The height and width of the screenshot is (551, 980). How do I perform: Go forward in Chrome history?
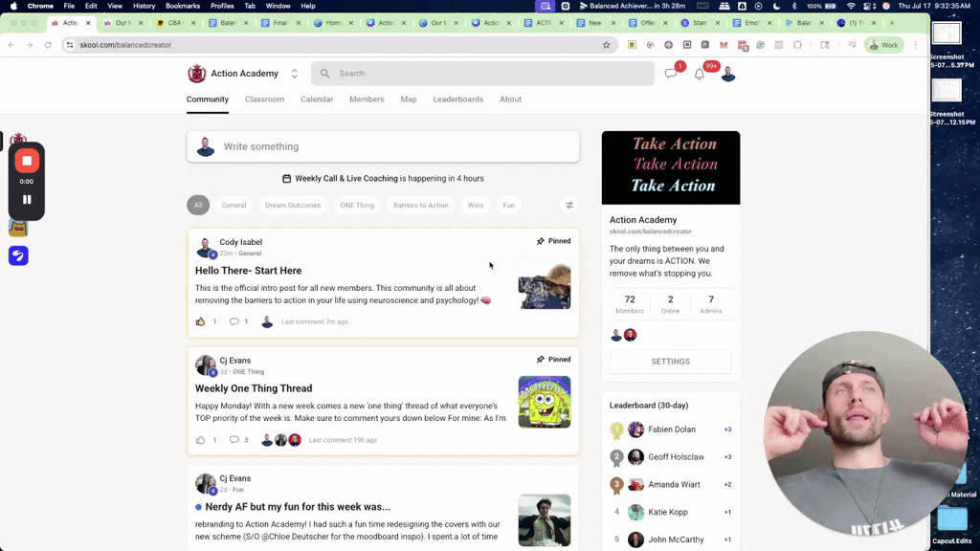30,45
